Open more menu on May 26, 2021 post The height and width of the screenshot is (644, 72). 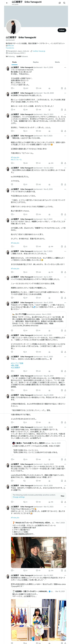[65, 376]
